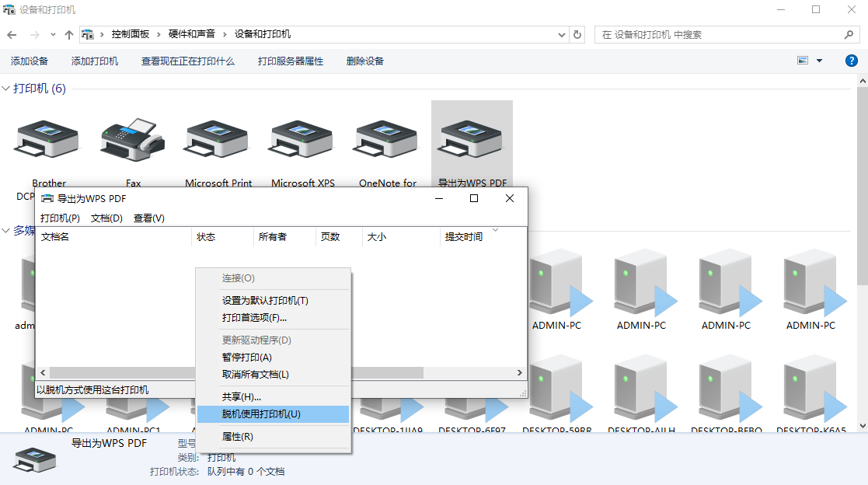The height and width of the screenshot is (485, 868).
Task: Open the address bar dropdown chevron
Action: pyautogui.click(x=561, y=34)
